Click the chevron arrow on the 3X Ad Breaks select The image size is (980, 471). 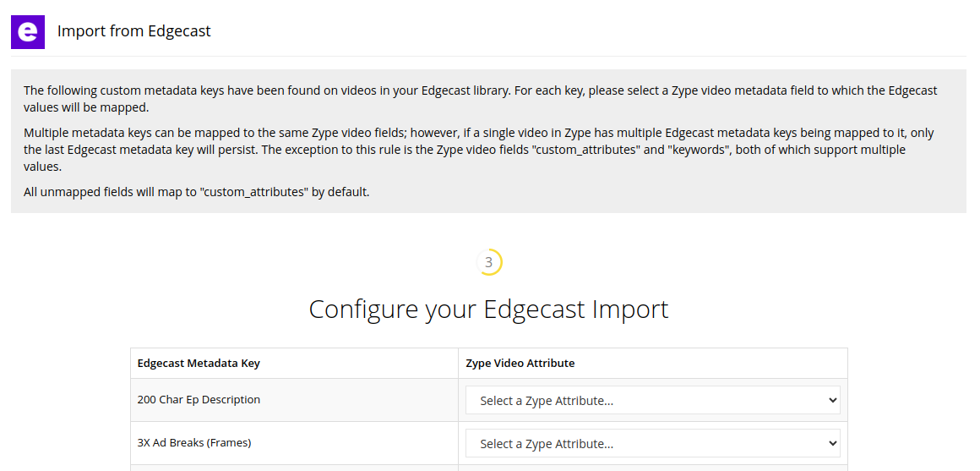coord(832,443)
